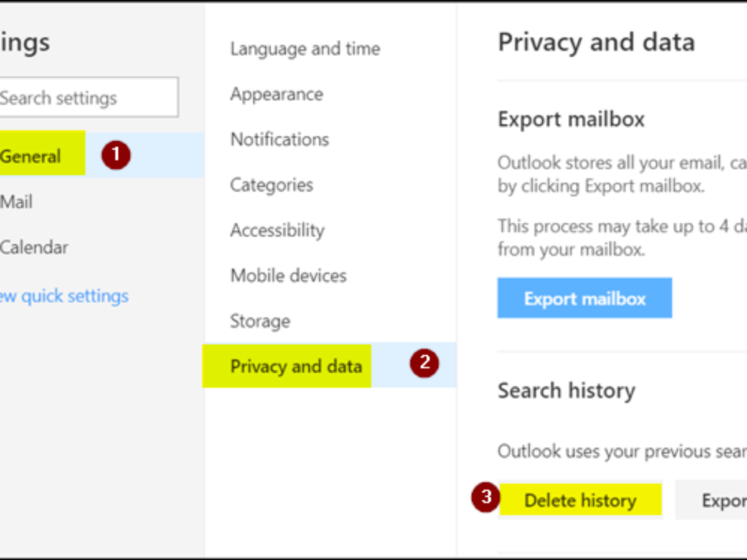This screenshot has height=560, width=747.
Task: Switch to the Calendar settings category
Action: click(x=34, y=247)
